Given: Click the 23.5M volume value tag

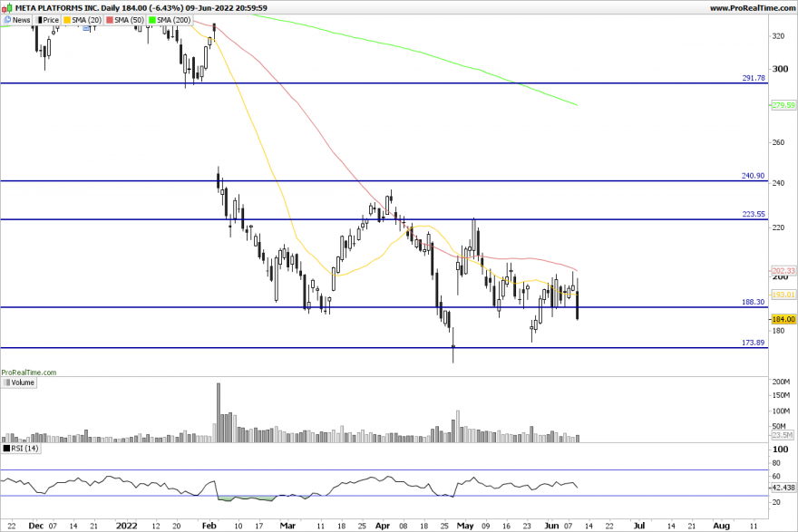Looking at the screenshot, I should (x=783, y=435).
